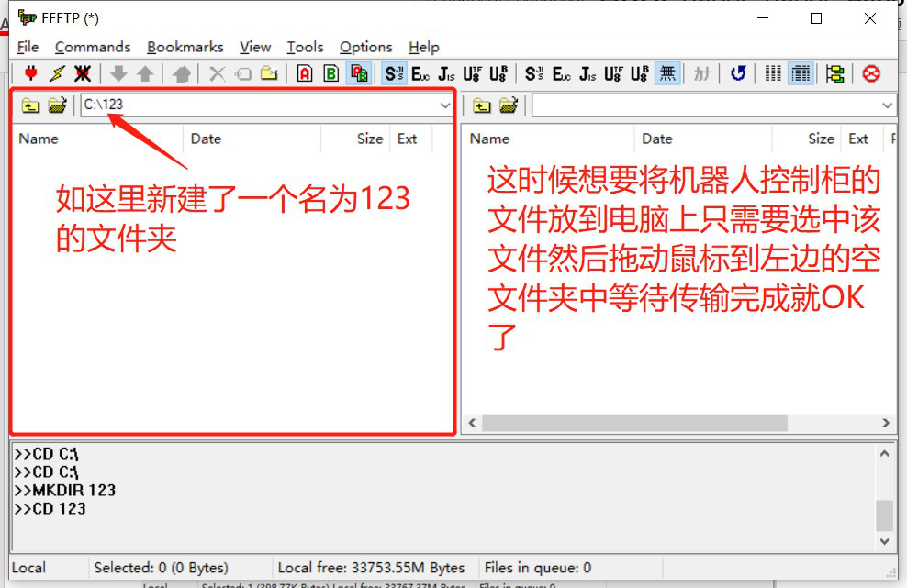The width and height of the screenshot is (907, 588).
Task: Open the Commands menu
Action: coord(93,47)
